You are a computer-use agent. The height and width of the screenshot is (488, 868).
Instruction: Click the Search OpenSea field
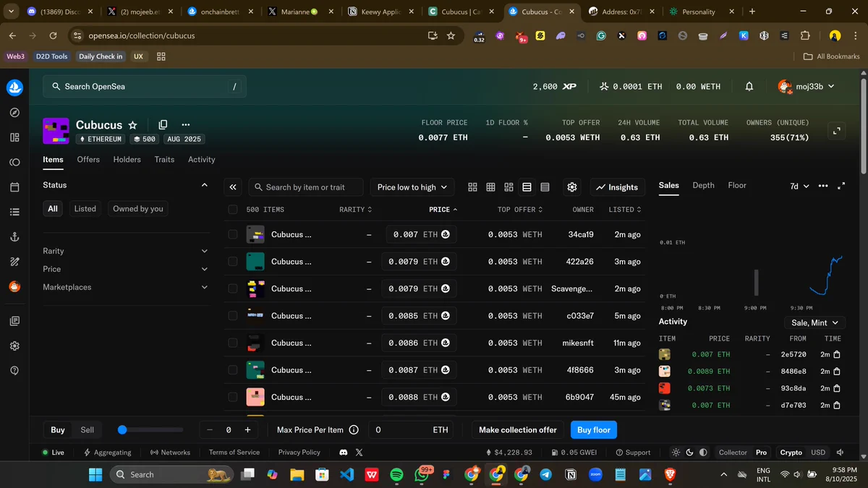[x=145, y=86]
